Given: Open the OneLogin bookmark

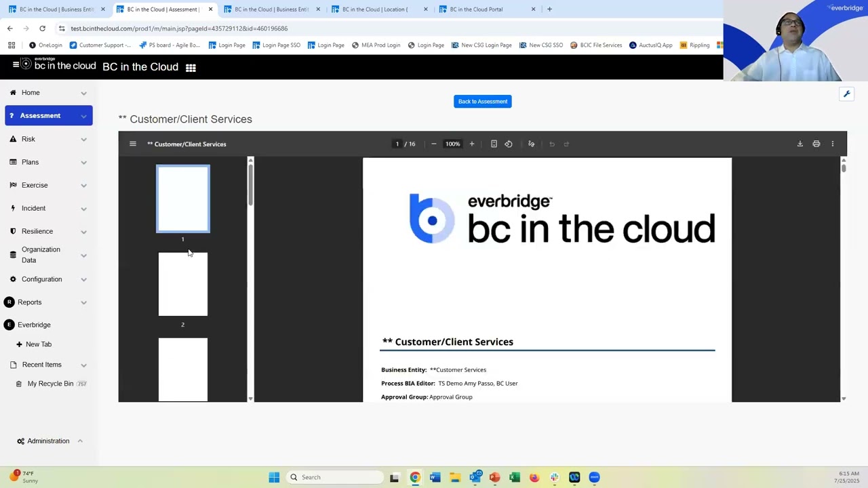Looking at the screenshot, I should [45, 45].
